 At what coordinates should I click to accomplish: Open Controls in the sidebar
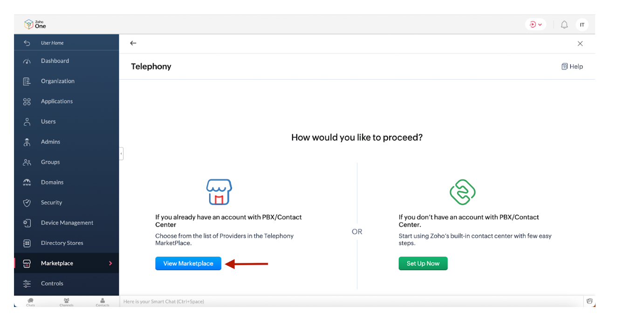[67, 284]
